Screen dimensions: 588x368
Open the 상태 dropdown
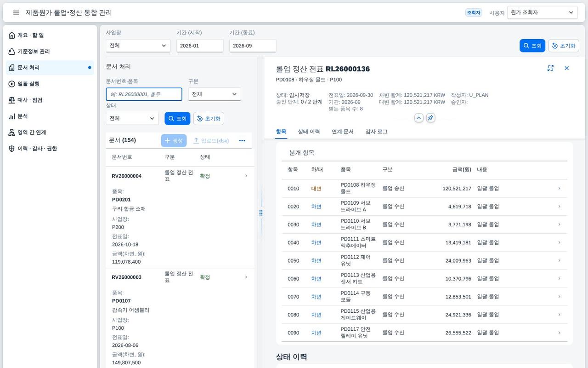click(x=132, y=118)
